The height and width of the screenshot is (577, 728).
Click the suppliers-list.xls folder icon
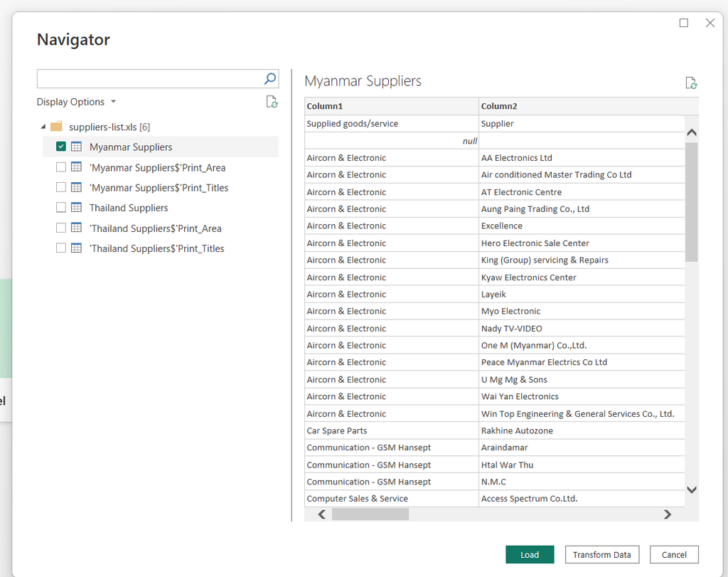pos(56,127)
